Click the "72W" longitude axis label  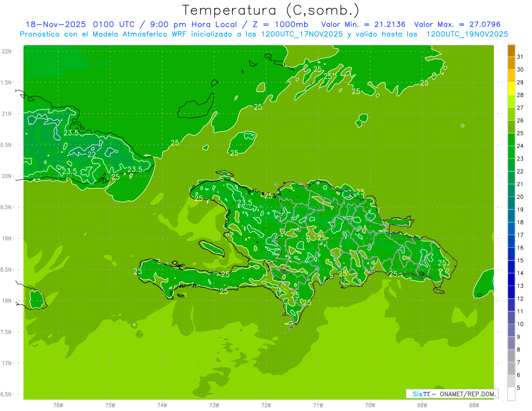point(266,405)
